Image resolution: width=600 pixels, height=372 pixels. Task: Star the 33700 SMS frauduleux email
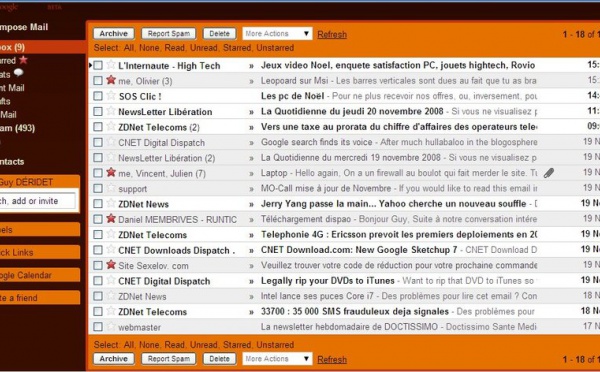coord(111,311)
